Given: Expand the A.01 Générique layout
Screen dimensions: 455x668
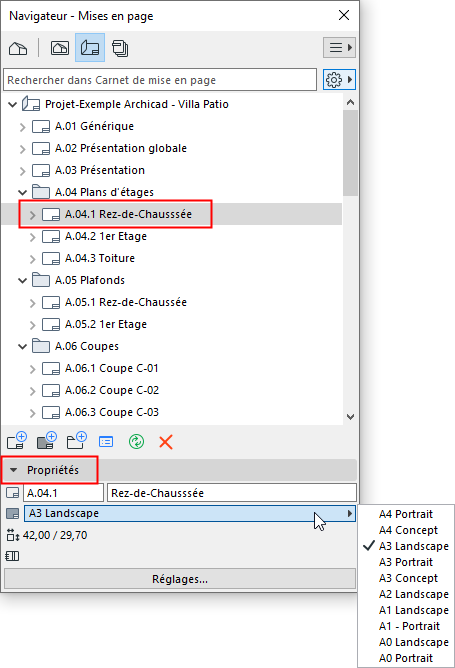Looking at the screenshot, I should pyautogui.click(x=23, y=127).
